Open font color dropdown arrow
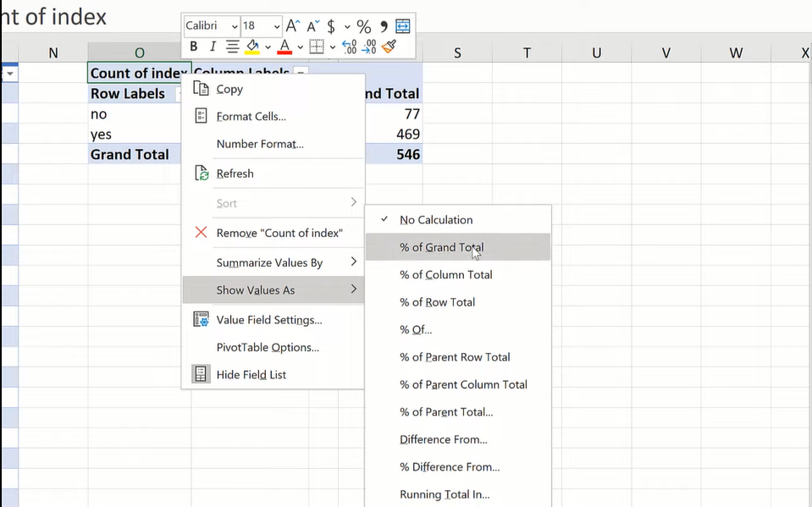The height and width of the screenshot is (507, 812). point(300,47)
